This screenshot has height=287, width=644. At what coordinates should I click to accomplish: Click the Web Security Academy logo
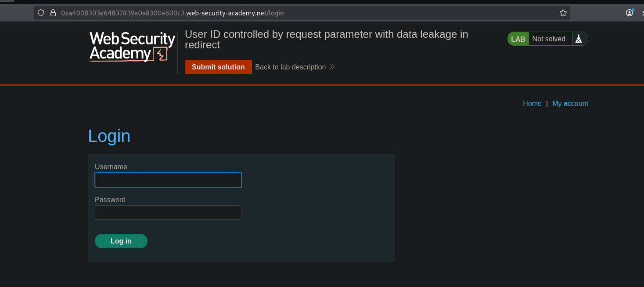132,47
